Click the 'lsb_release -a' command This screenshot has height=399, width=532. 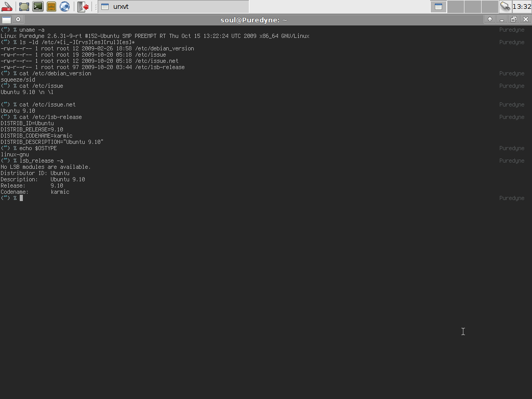pyautogui.click(x=41, y=161)
